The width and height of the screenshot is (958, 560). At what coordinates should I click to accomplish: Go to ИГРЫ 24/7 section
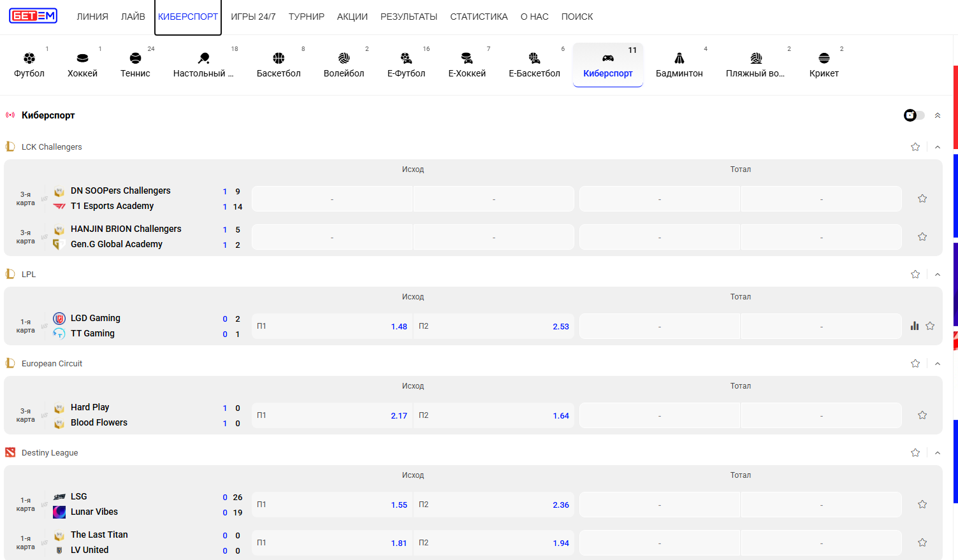(x=253, y=17)
